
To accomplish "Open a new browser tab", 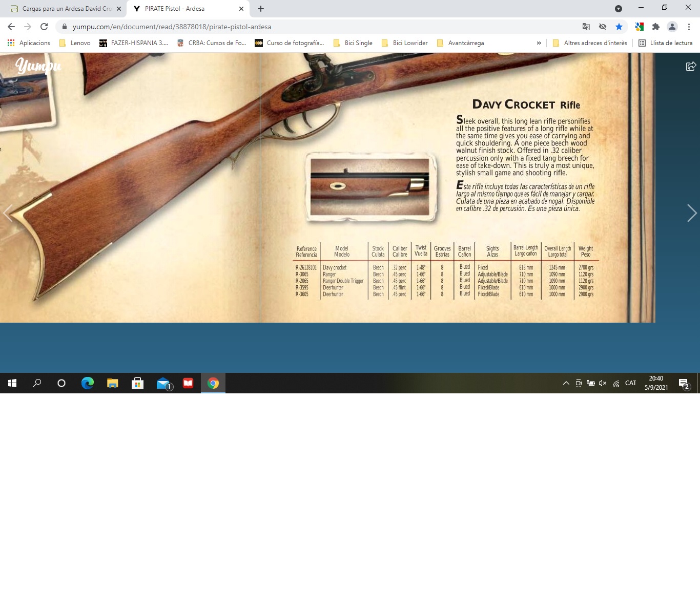I will click(x=261, y=9).
